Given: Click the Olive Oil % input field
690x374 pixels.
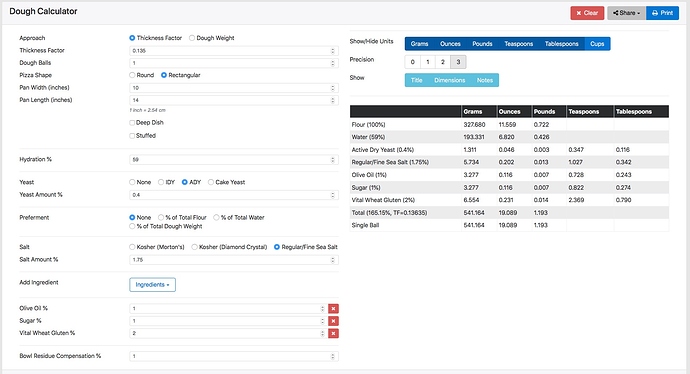Looking at the screenshot, I should pyautogui.click(x=228, y=309).
